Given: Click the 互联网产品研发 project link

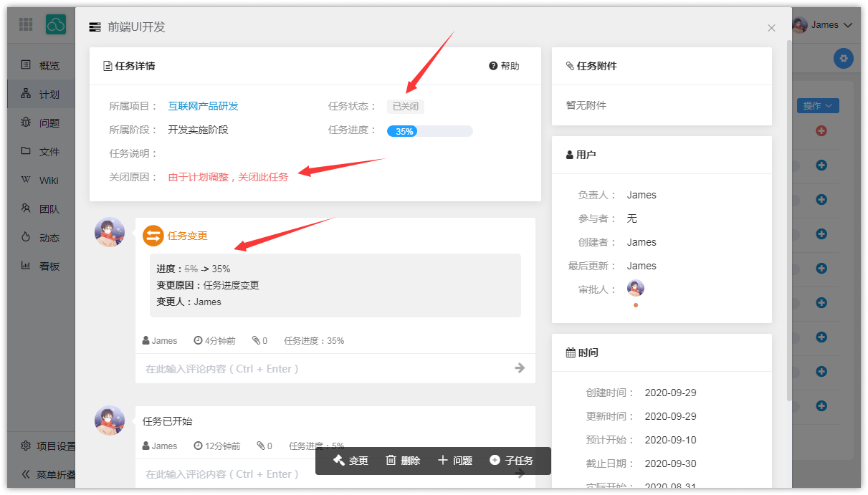Looking at the screenshot, I should 203,106.
